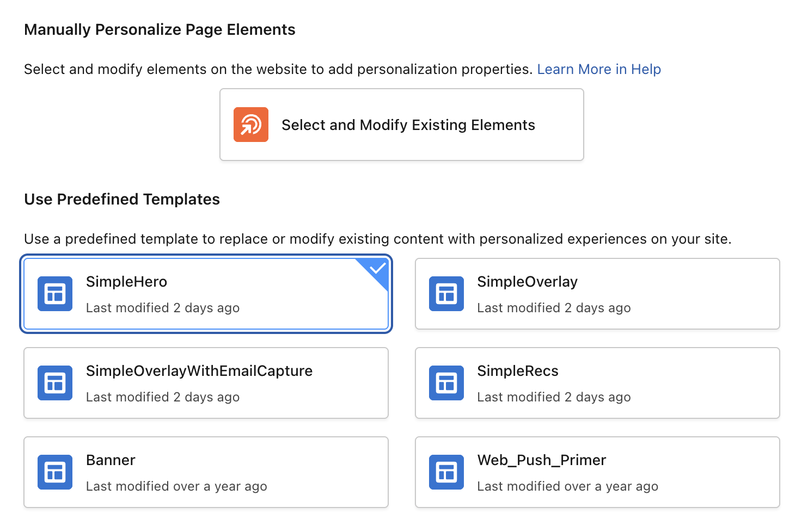The height and width of the screenshot is (532, 808).
Task: Click the SimpleRecs blue template icon
Action: 446,383
